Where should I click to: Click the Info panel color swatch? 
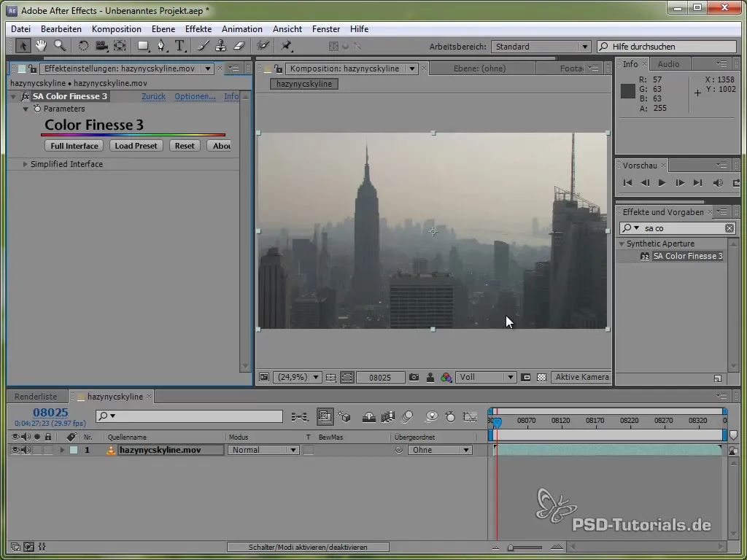coord(627,91)
